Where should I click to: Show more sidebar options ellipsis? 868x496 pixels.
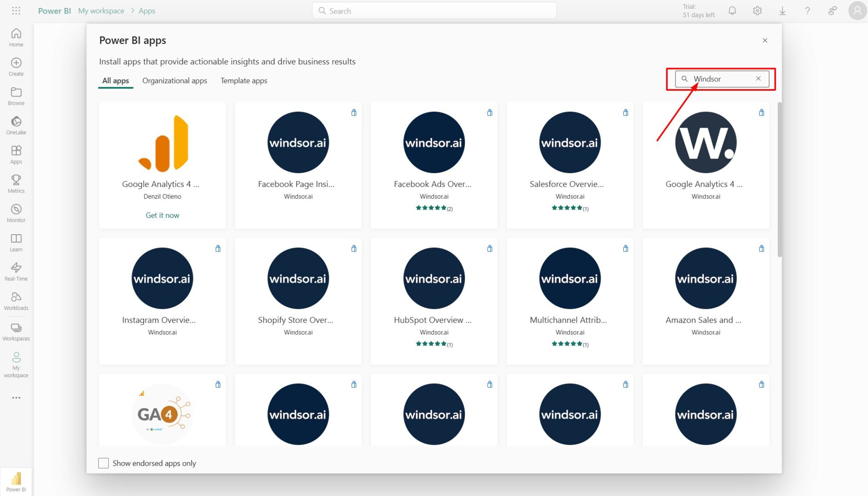pyautogui.click(x=16, y=398)
